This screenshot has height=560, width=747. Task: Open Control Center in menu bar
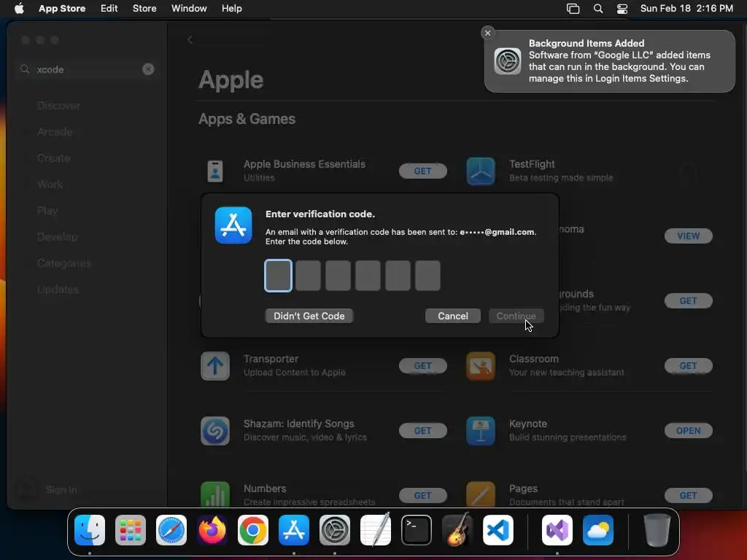click(x=622, y=9)
